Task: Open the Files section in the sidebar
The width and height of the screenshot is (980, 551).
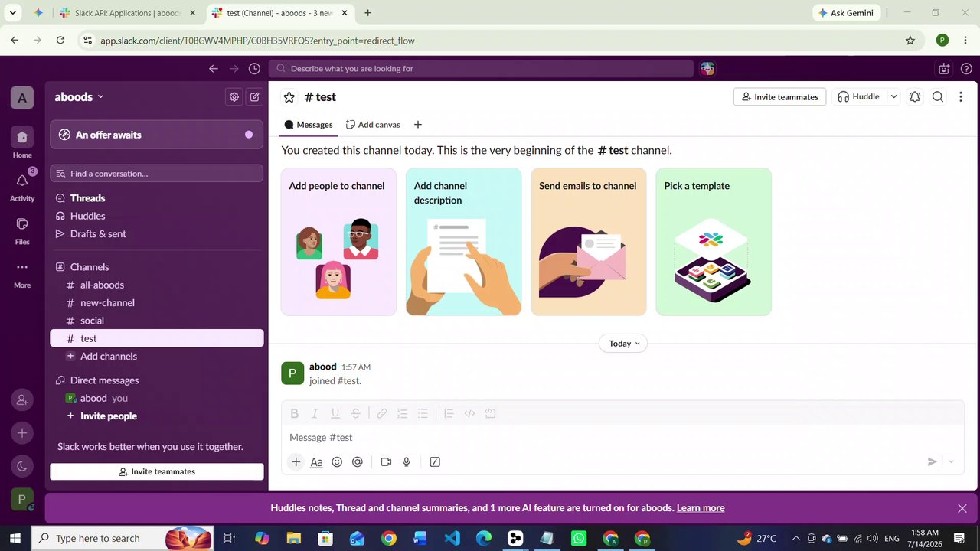Action: coord(22,230)
